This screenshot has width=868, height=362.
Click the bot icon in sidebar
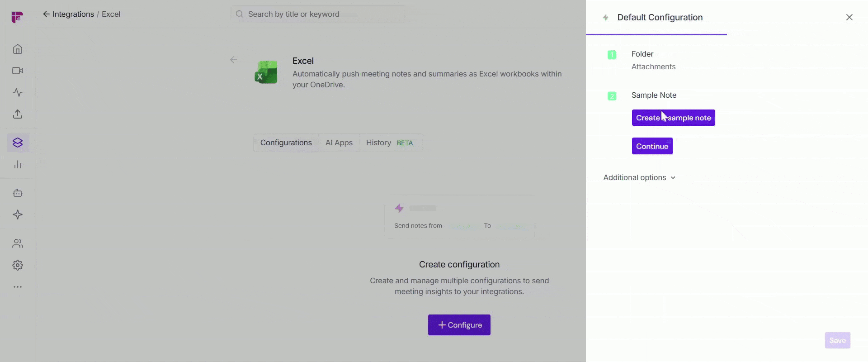pos(18,193)
